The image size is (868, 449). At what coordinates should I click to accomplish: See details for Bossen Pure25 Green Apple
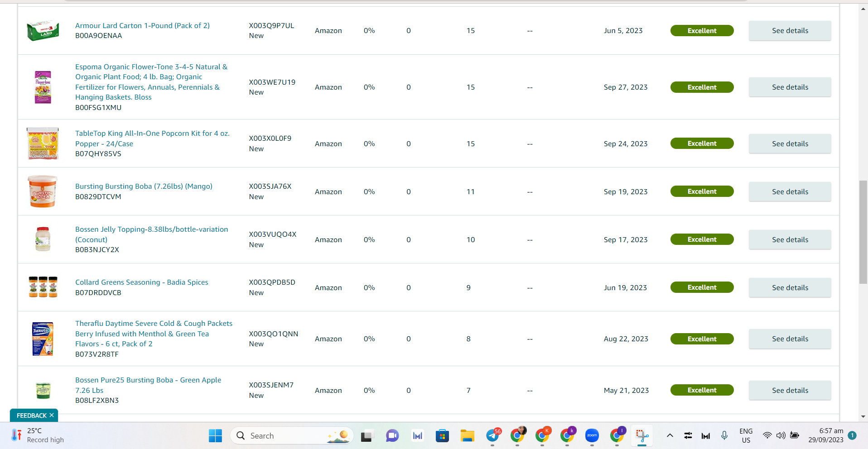[x=790, y=391]
